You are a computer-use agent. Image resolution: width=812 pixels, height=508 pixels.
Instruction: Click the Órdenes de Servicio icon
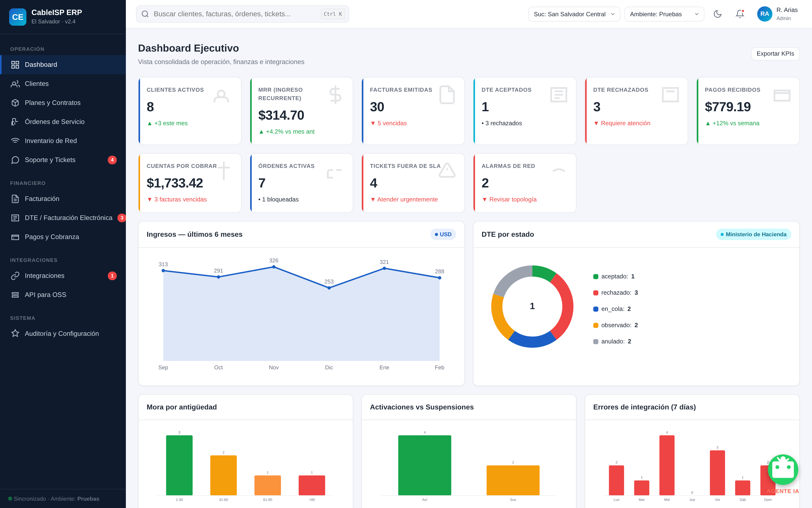click(x=15, y=122)
